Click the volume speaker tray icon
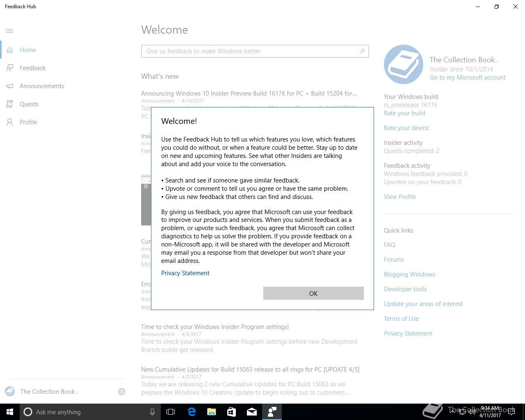This screenshot has width=525, height=420. [472, 412]
